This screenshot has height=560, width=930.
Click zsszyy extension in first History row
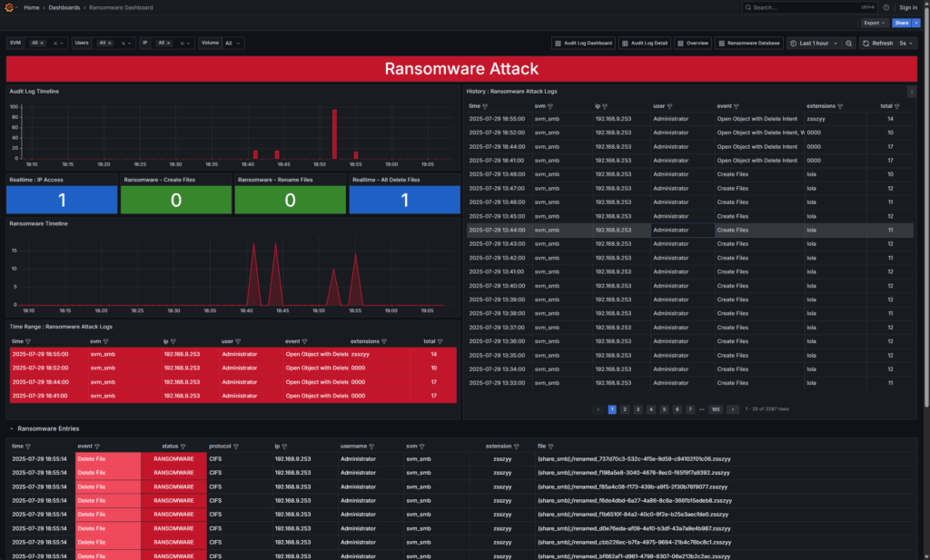pyautogui.click(x=816, y=119)
